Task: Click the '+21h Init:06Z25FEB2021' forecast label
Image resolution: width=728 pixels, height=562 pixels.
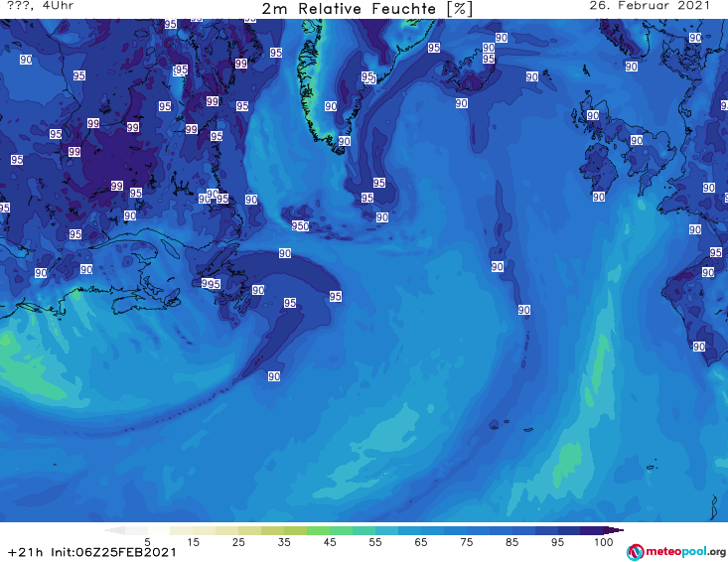Action: (x=92, y=552)
